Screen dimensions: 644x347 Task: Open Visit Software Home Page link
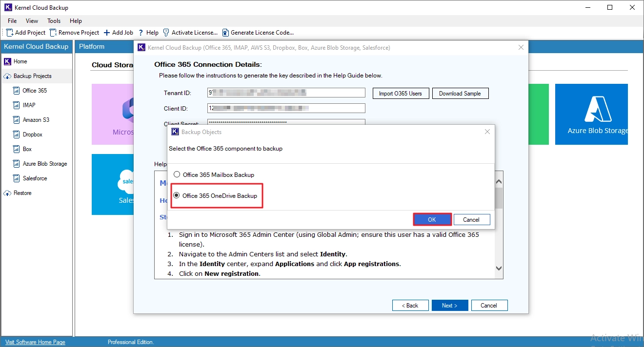pos(35,342)
